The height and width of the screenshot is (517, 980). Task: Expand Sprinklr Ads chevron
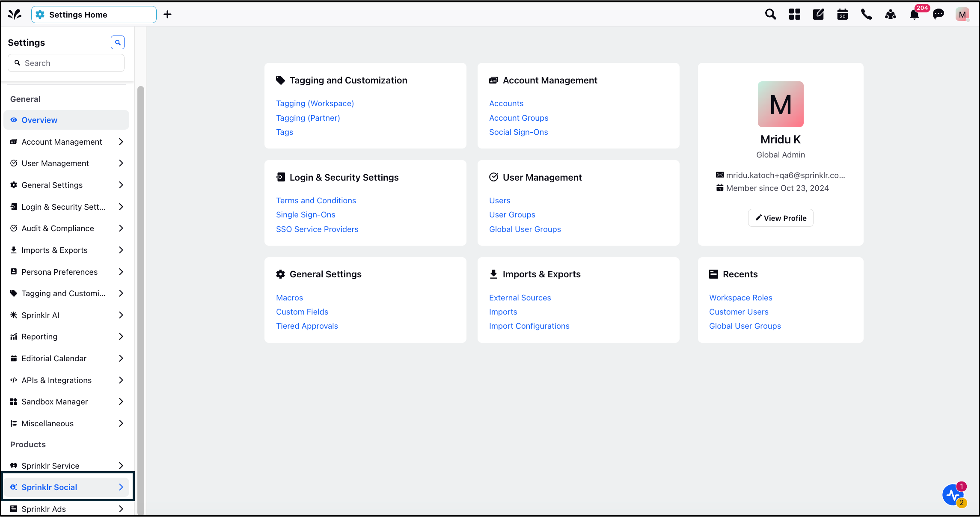(x=121, y=509)
